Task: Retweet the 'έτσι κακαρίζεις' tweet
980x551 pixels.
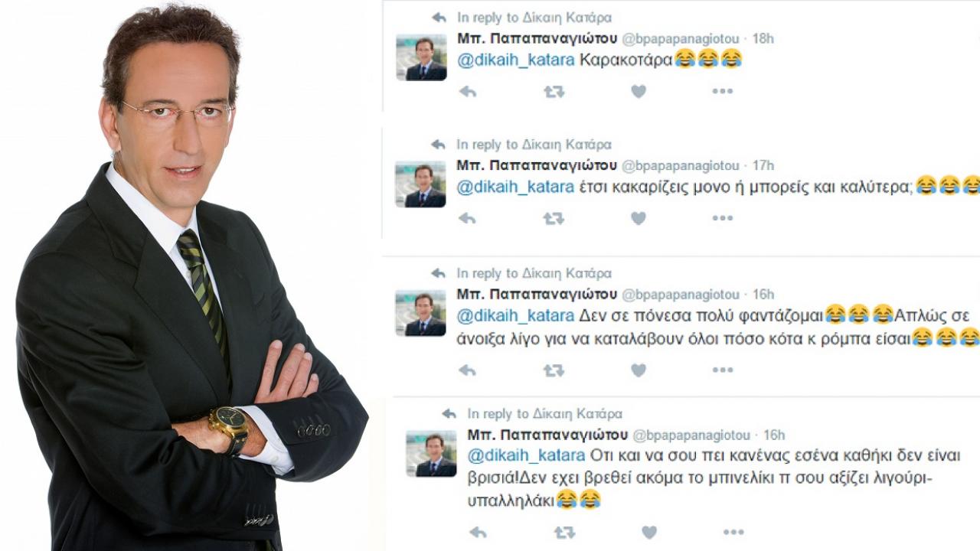Action: (554, 219)
